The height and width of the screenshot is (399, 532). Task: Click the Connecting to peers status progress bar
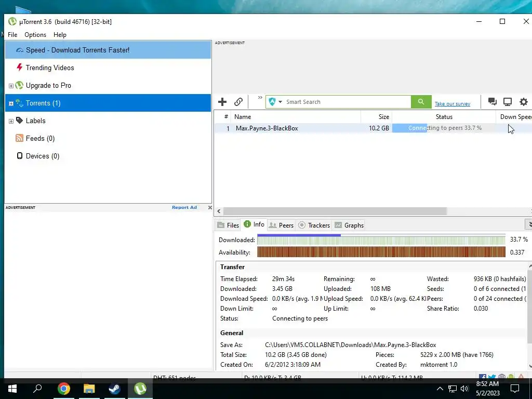click(444, 128)
